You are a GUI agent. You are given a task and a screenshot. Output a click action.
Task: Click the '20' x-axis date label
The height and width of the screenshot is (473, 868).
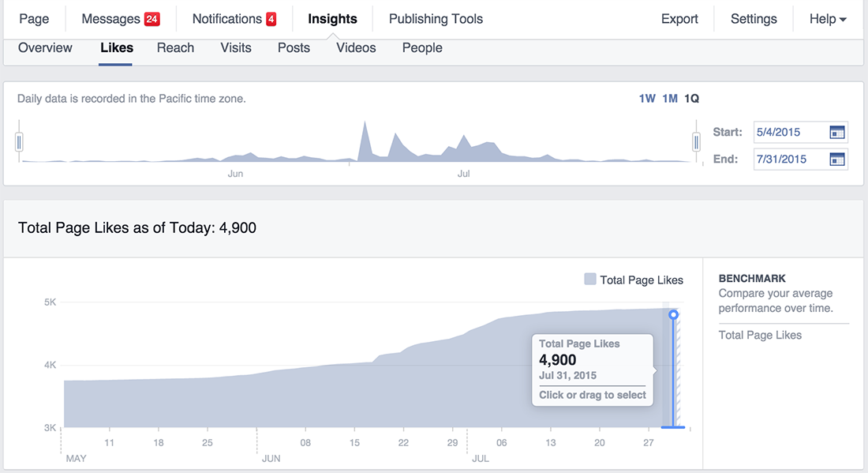pyautogui.click(x=600, y=442)
